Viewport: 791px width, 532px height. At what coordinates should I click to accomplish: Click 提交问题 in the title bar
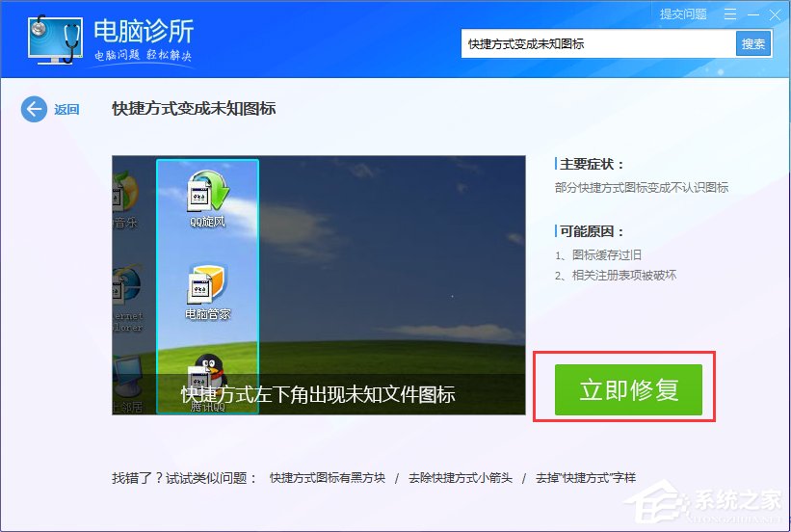click(683, 14)
